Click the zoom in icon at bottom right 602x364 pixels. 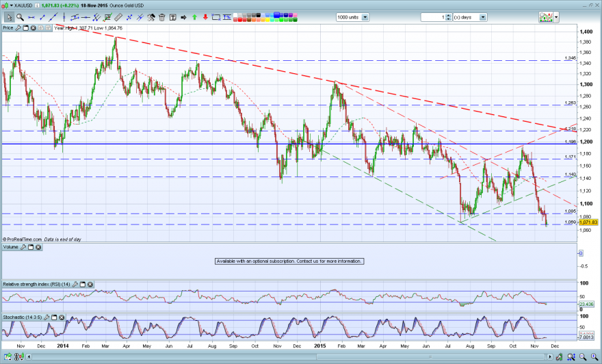click(x=594, y=357)
